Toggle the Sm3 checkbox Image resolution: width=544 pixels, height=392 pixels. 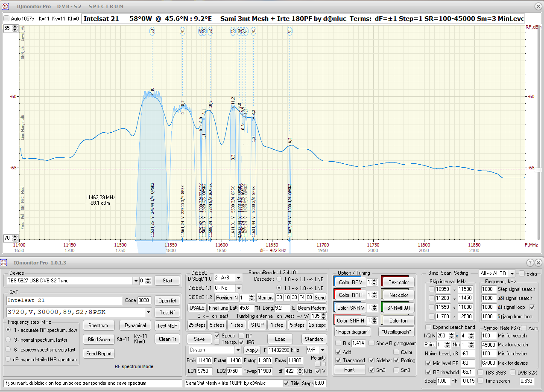pos(371,370)
